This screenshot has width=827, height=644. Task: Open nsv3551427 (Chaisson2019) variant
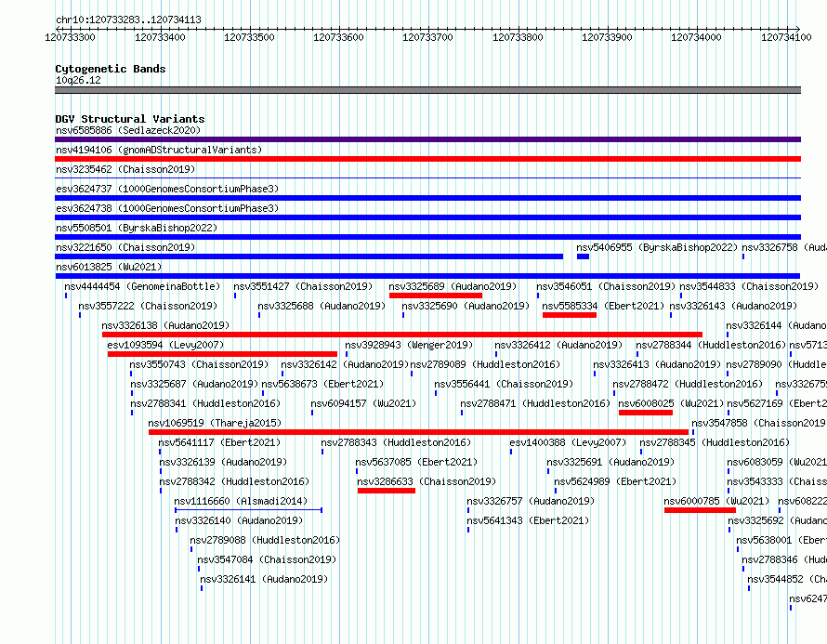[x=303, y=286]
